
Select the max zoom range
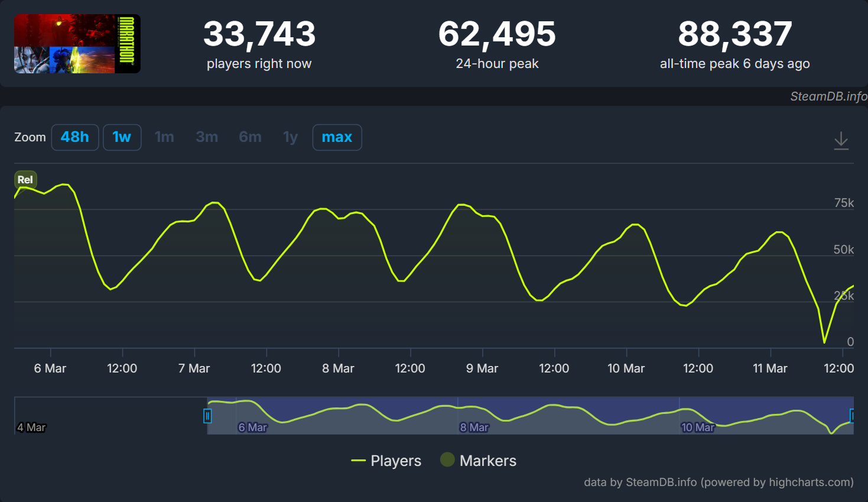coord(337,137)
